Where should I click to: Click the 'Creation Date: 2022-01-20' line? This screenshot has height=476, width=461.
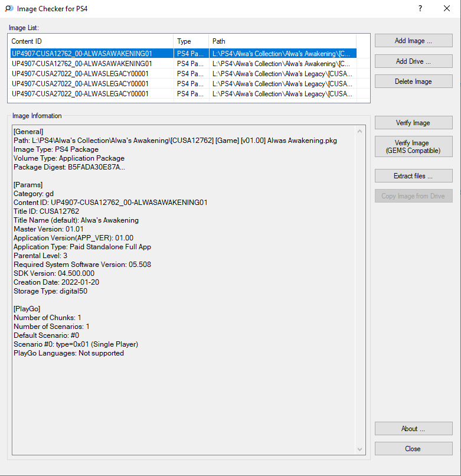click(56, 282)
